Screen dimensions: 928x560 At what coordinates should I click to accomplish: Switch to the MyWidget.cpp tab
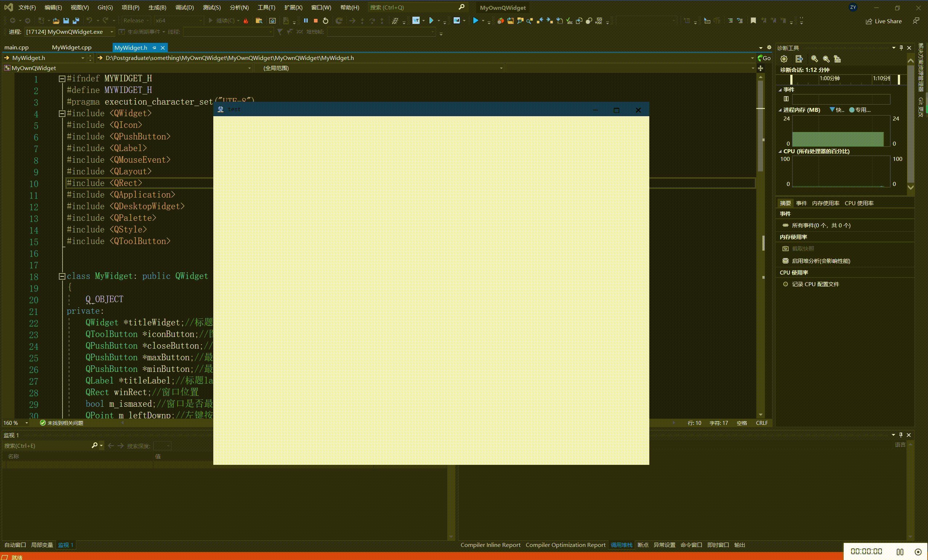(x=72, y=48)
